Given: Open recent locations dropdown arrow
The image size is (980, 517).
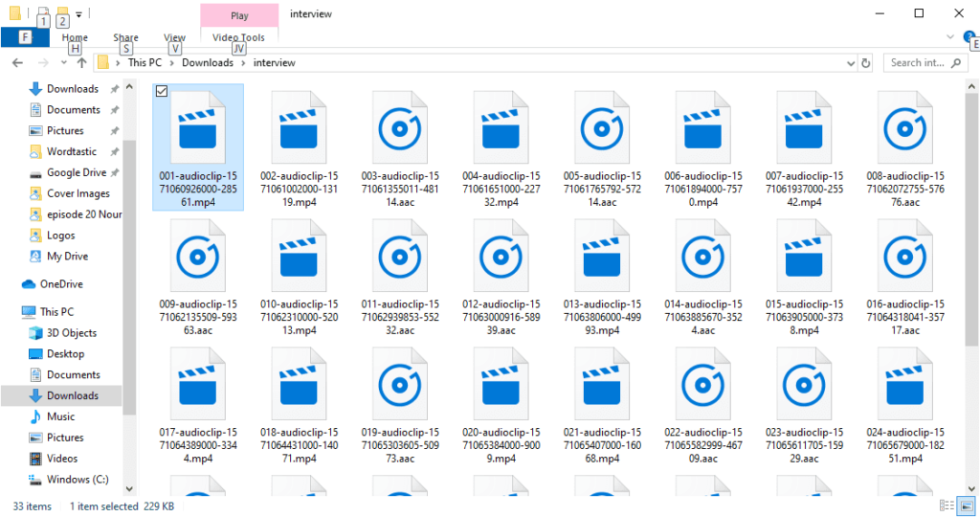Looking at the screenshot, I should (x=63, y=62).
